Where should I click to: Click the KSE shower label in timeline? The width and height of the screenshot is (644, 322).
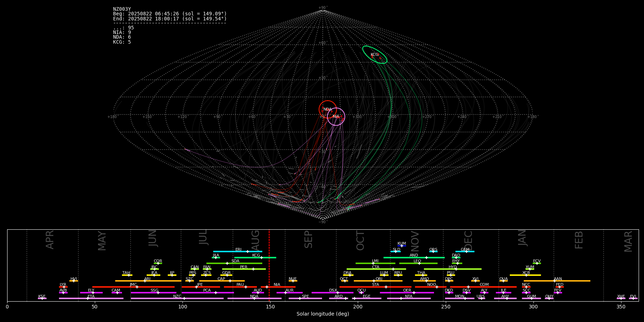coord(42,297)
